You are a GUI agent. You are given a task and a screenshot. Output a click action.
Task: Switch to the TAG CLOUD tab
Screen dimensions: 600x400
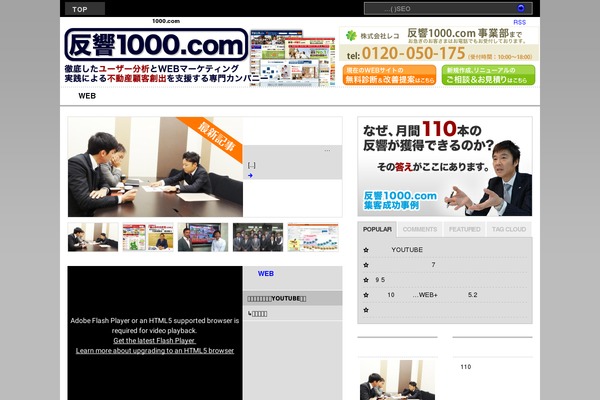pyautogui.click(x=509, y=229)
